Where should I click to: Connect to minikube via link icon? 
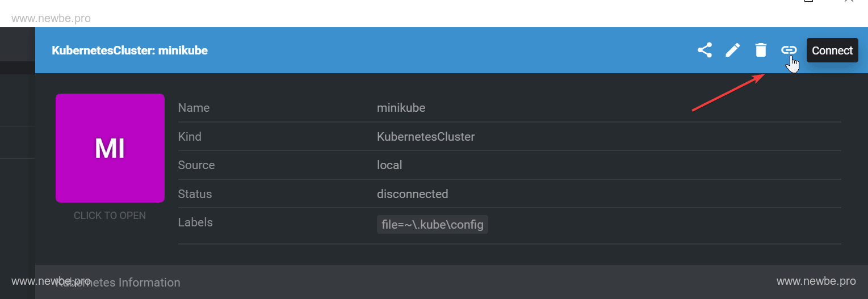(x=789, y=50)
